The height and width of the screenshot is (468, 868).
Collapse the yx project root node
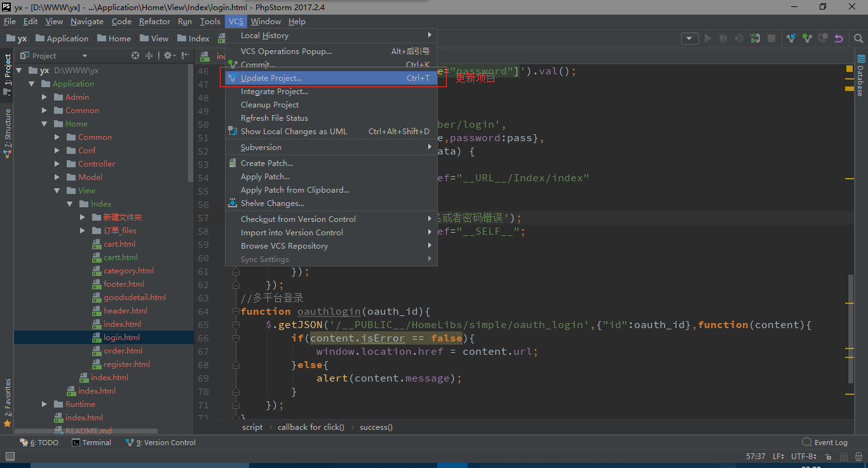coord(19,71)
